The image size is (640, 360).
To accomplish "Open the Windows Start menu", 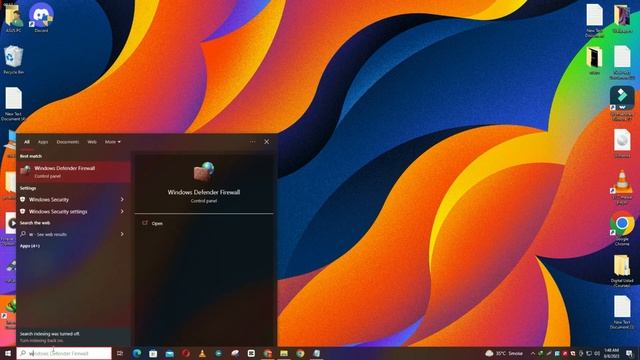I will pyautogui.click(x=7, y=353).
